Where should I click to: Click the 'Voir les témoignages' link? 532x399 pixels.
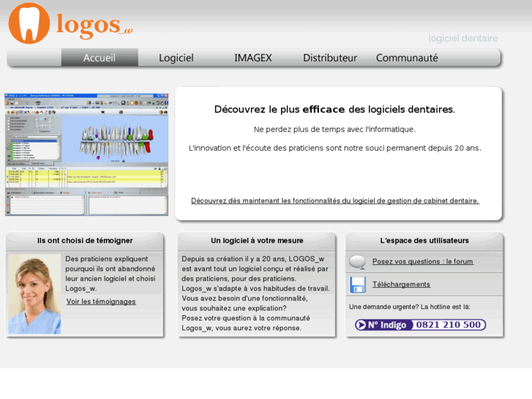(x=101, y=302)
